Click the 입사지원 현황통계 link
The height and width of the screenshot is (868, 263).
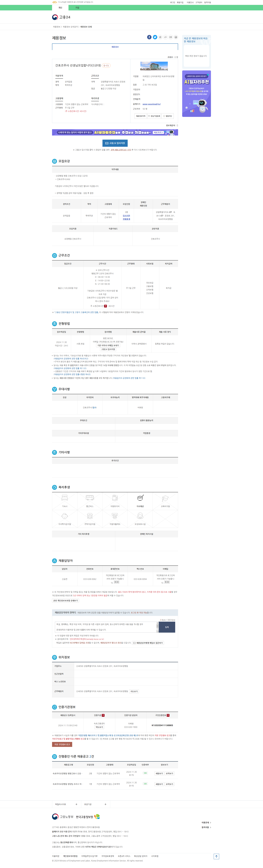coord(126,217)
